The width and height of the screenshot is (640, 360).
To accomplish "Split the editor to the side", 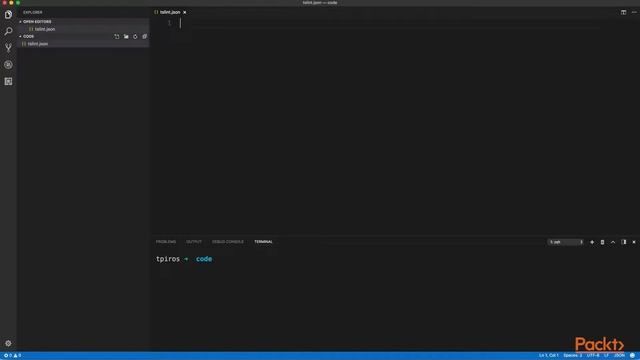I will pyautogui.click(x=623, y=12).
